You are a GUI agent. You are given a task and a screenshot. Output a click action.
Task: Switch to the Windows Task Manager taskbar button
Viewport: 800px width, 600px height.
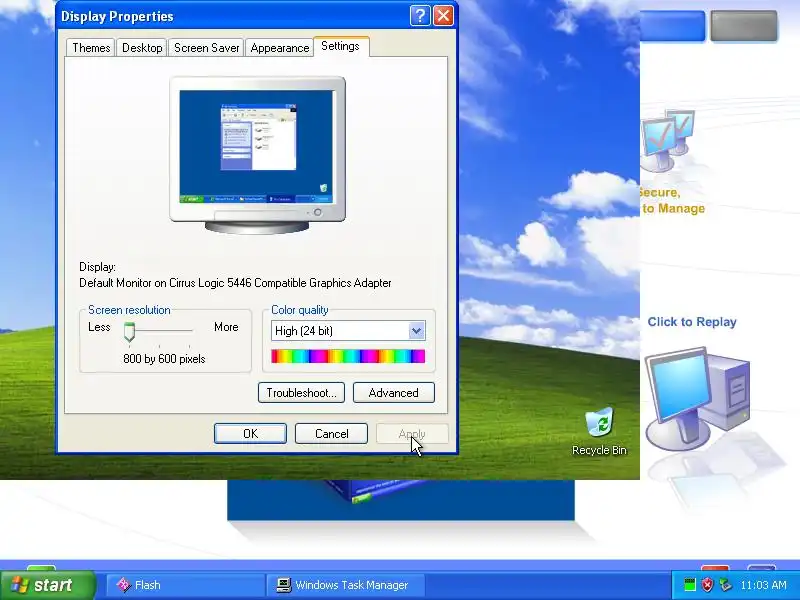(346, 585)
